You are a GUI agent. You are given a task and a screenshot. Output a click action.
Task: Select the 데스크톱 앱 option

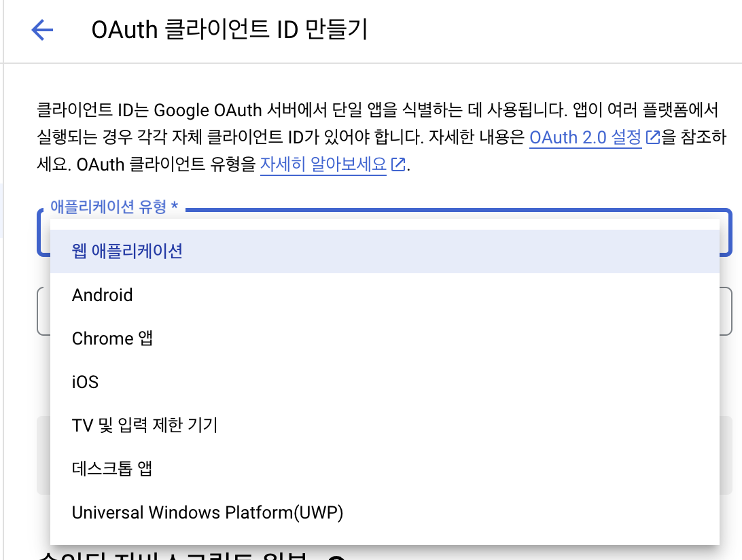pyautogui.click(x=111, y=469)
